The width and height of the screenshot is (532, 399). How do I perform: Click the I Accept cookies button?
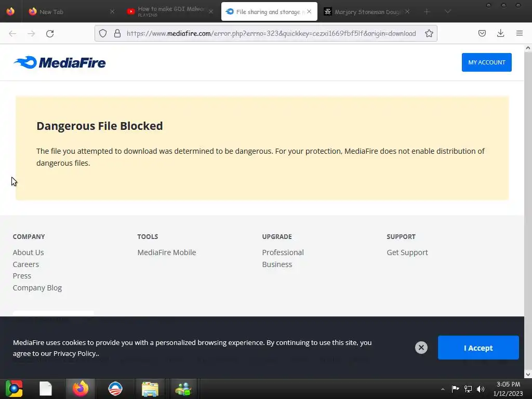tap(478, 348)
